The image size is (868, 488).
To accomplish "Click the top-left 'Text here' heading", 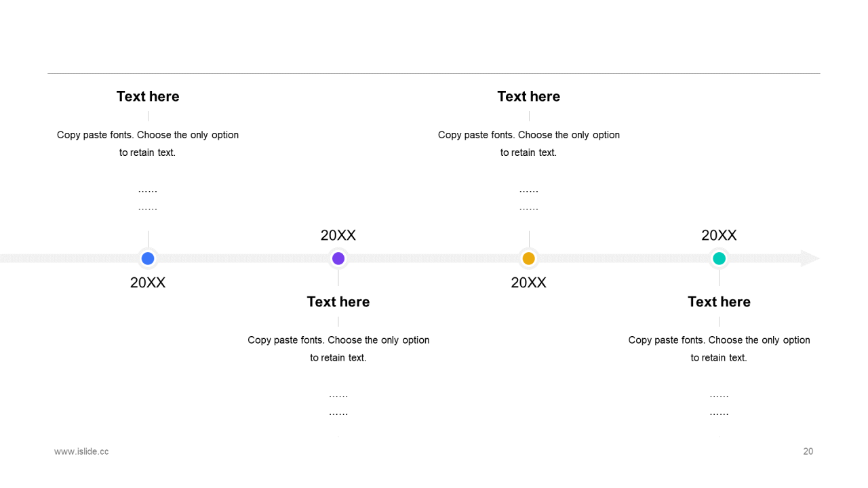I will pos(148,96).
